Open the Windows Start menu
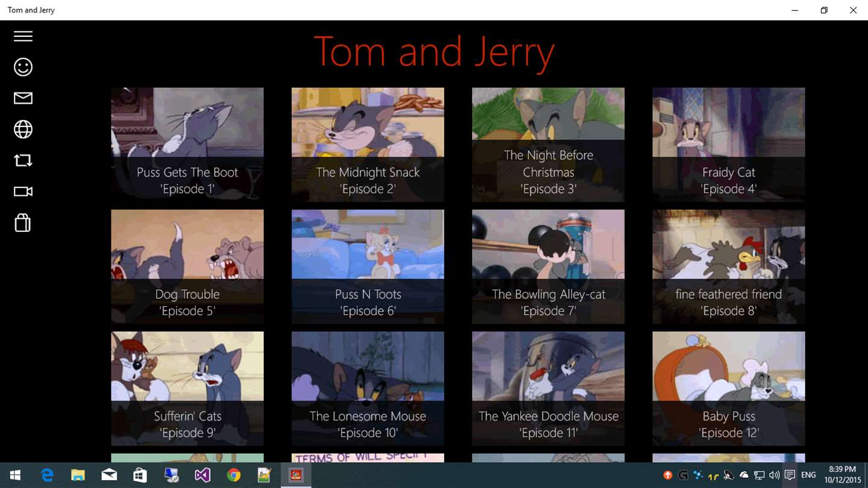Image resolution: width=868 pixels, height=488 pixels. click(x=15, y=475)
